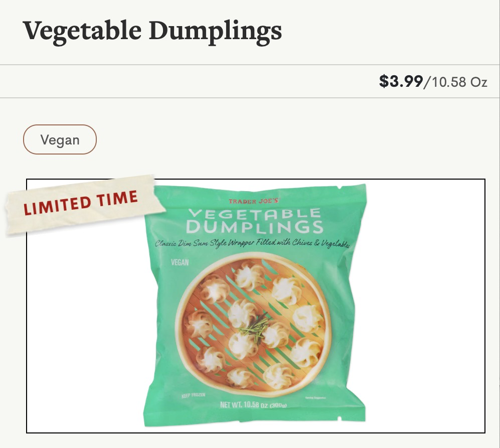Viewport: 500px width, 448px height.
Task: Click the small VEGAN label on bag
Action: click(x=180, y=262)
